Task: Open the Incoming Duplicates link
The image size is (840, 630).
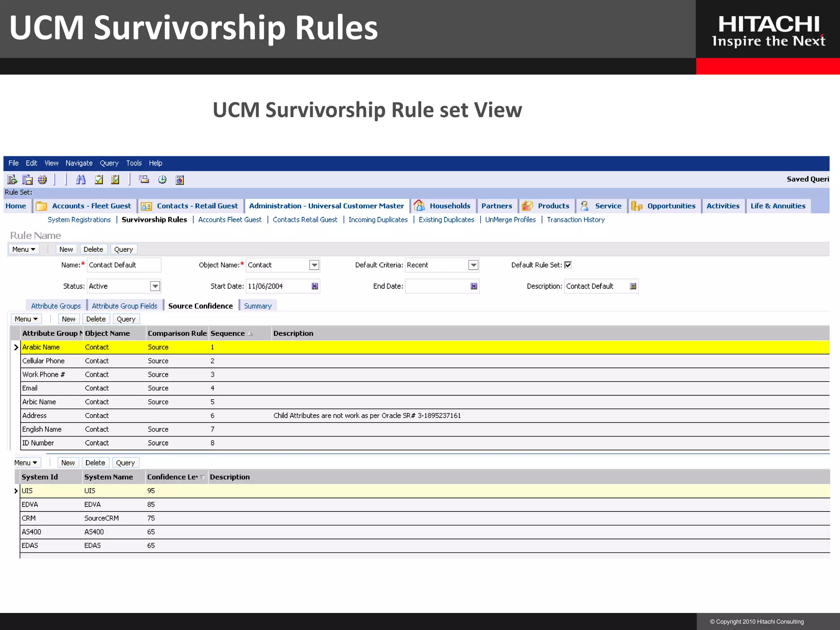Action: tap(378, 220)
